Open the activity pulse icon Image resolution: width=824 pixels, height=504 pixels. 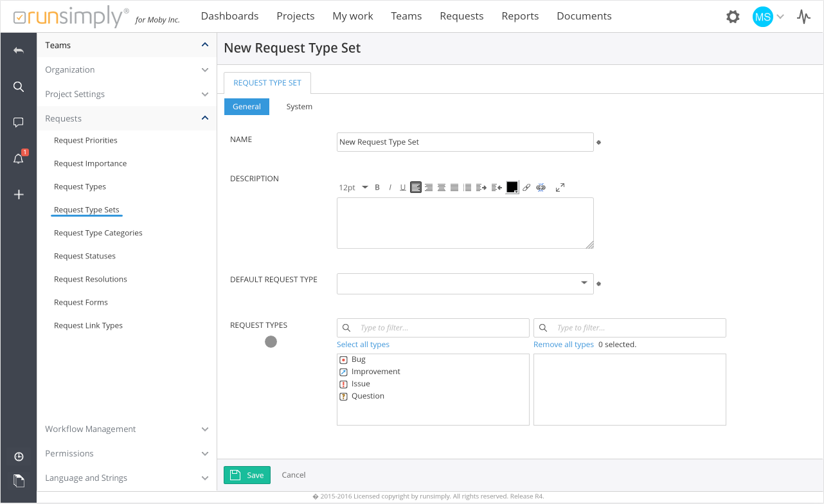[803, 17]
